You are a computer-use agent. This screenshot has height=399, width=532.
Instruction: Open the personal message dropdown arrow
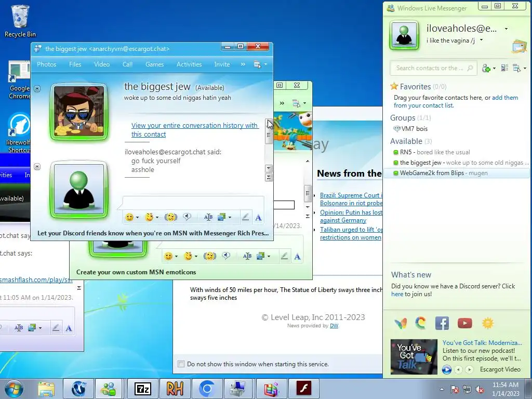click(x=481, y=41)
